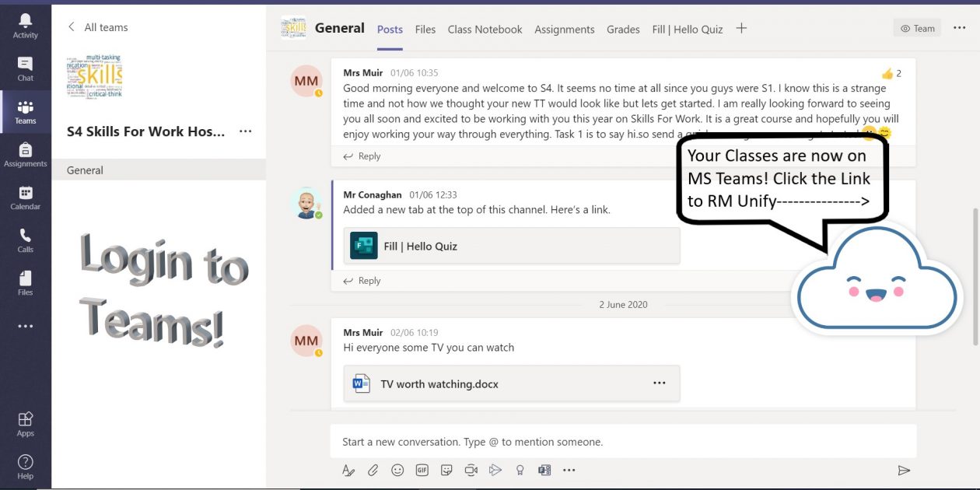The image size is (980, 490).
Task: Open the Fill | Hello Quiz tab
Action: tap(688, 30)
